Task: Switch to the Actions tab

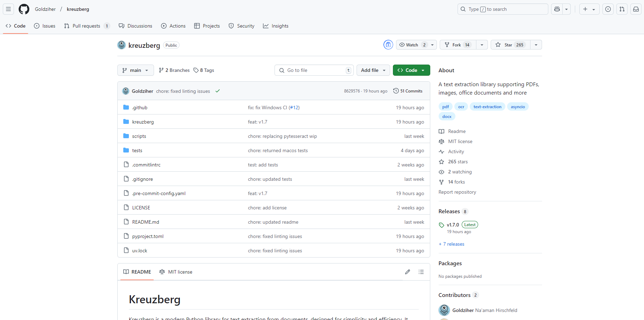Action: pos(174,26)
